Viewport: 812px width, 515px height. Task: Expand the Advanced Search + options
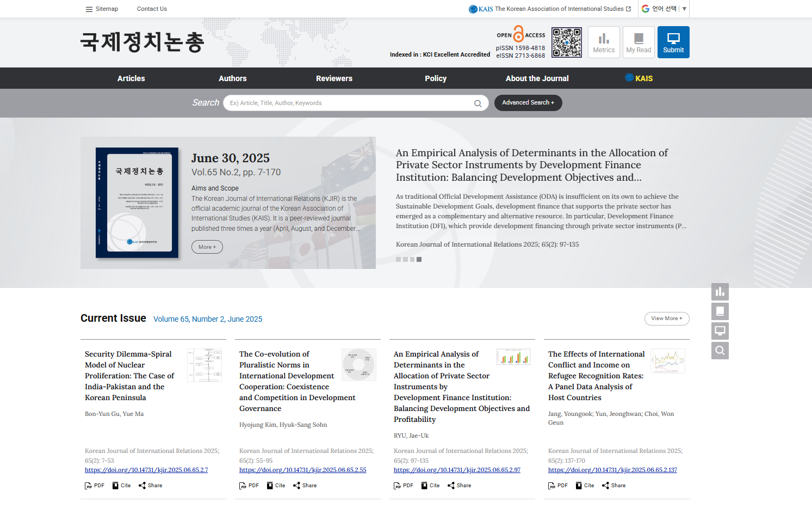528,103
